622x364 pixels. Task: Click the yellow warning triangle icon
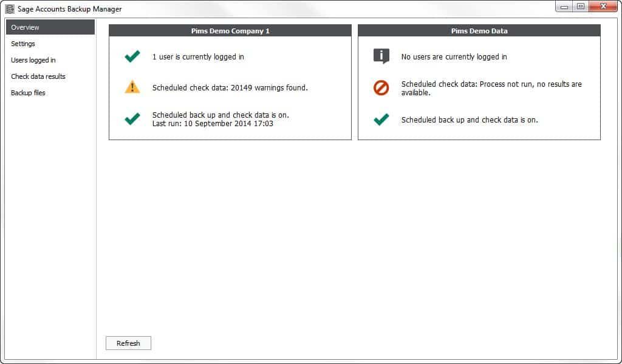tap(132, 87)
